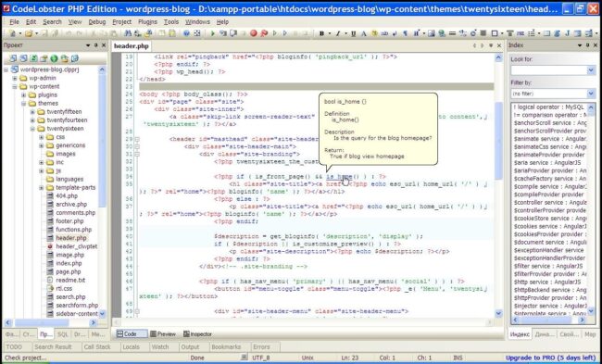This screenshot has width=602, height=364.
Task: Select 404.php in project tree
Action: 67,195
